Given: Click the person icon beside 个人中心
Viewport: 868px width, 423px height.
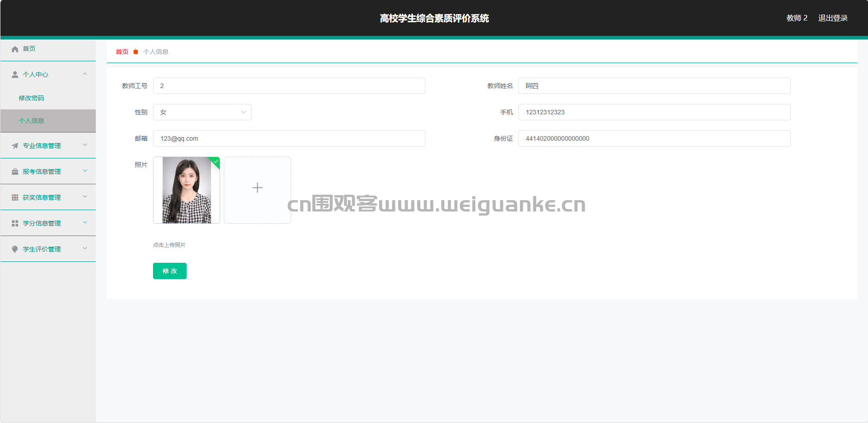Looking at the screenshot, I should pyautogui.click(x=15, y=74).
